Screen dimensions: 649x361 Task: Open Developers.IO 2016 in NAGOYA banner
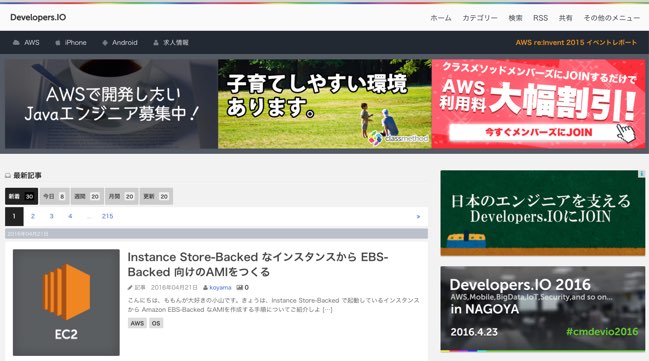tap(543, 309)
